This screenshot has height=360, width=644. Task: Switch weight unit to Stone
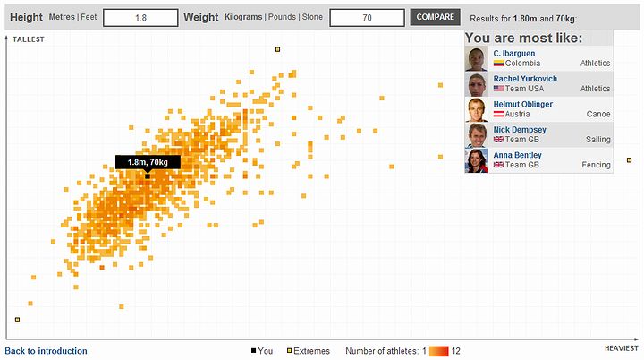[312, 18]
